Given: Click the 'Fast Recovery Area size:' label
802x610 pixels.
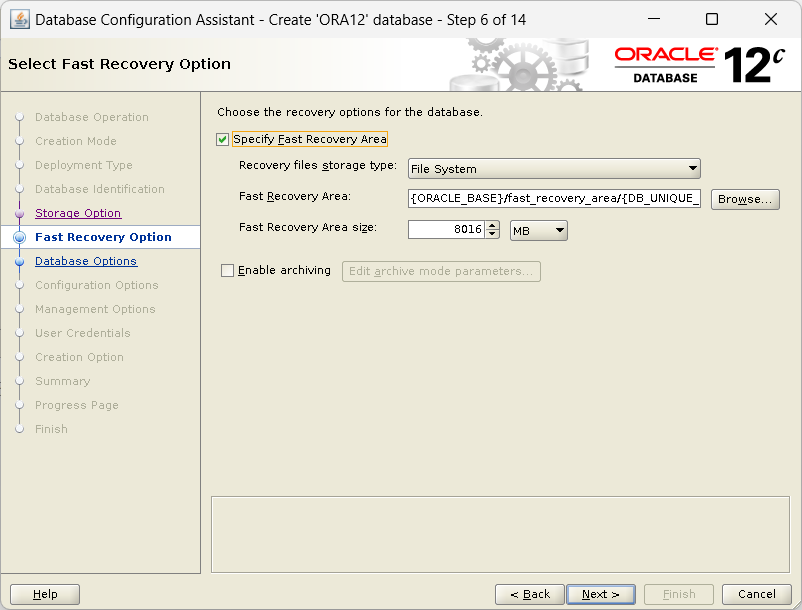Looking at the screenshot, I should click(308, 228).
